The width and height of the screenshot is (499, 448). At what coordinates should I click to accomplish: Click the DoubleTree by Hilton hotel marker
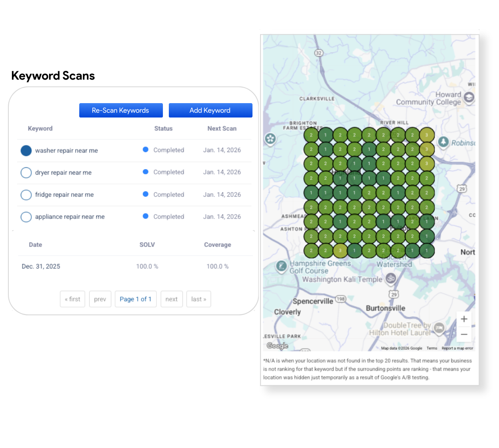[439, 328]
